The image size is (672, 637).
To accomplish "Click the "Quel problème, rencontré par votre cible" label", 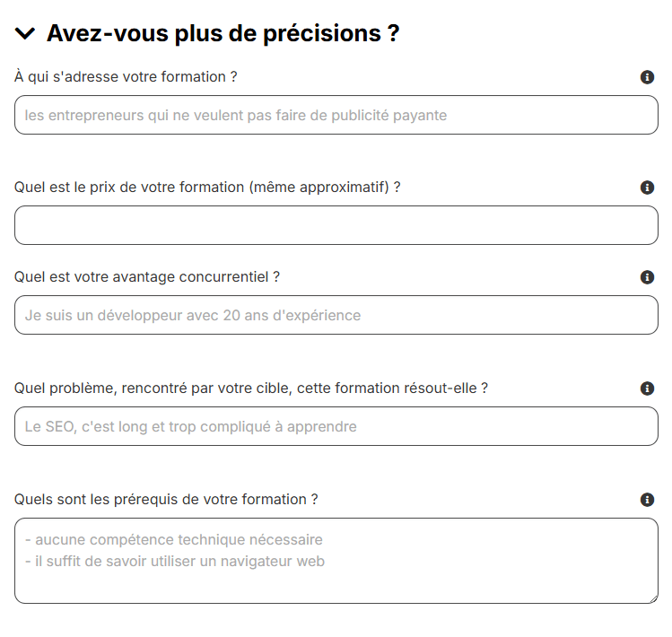I will pyautogui.click(x=251, y=388).
